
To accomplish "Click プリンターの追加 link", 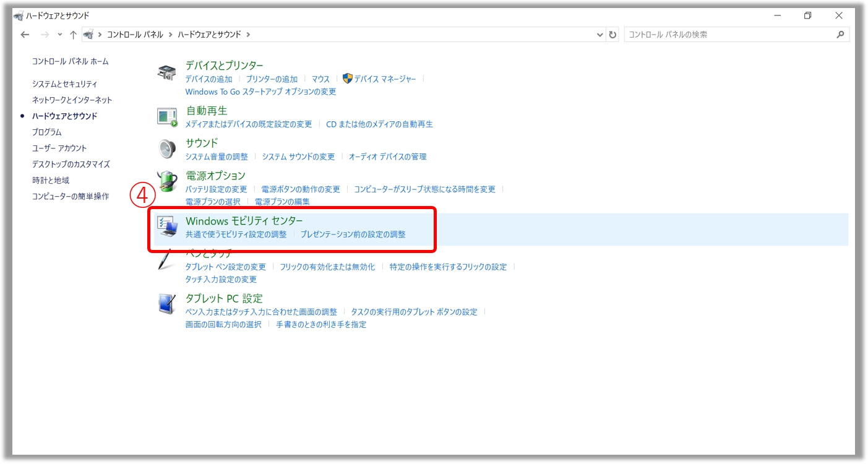I will [x=272, y=79].
